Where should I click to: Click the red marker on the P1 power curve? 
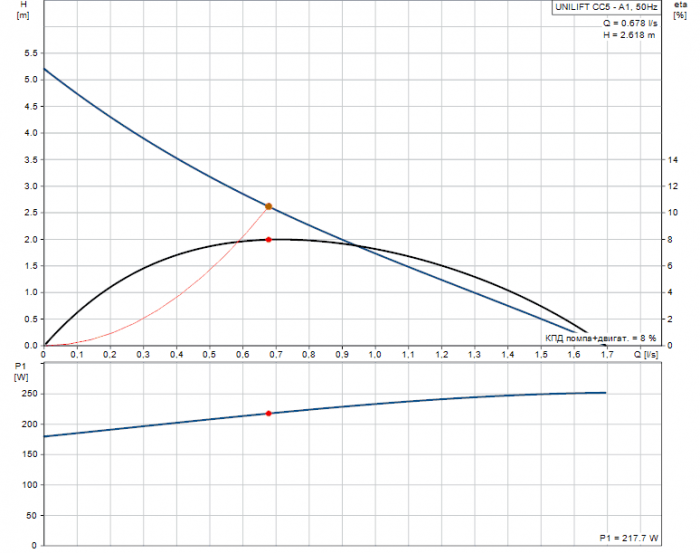point(268,413)
